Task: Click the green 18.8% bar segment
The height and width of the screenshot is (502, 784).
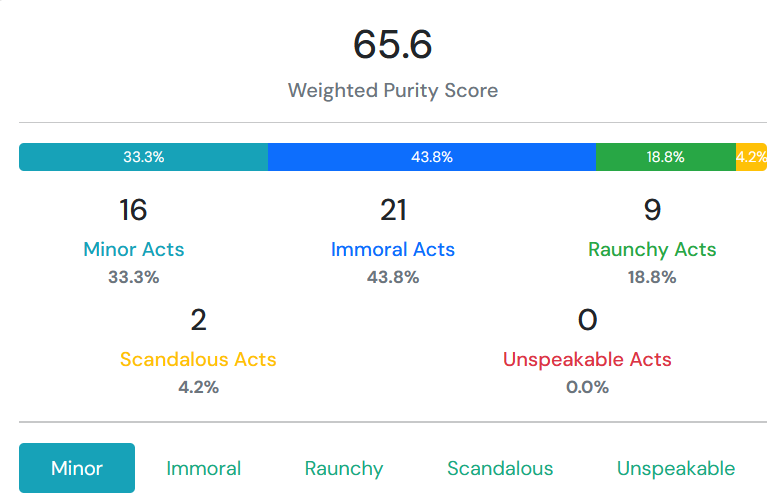Action: [x=666, y=157]
